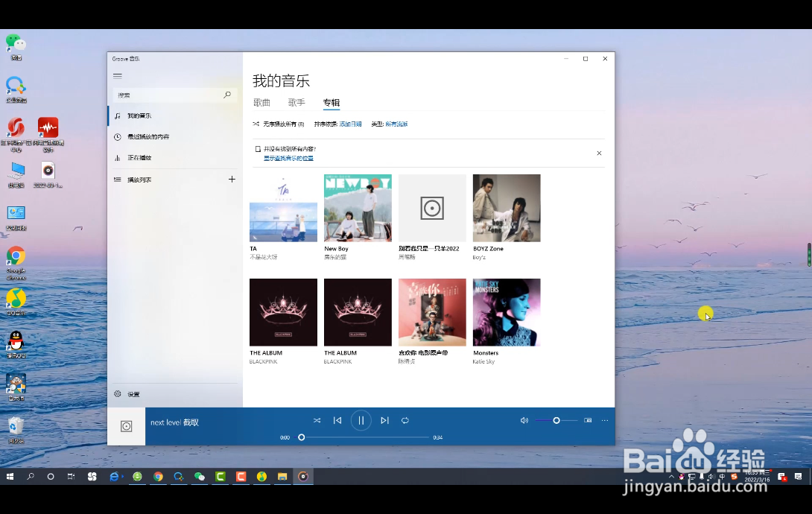Mute via the volume speaker icon
Viewport: 812px width, 514px height.
click(x=524, y=421)
